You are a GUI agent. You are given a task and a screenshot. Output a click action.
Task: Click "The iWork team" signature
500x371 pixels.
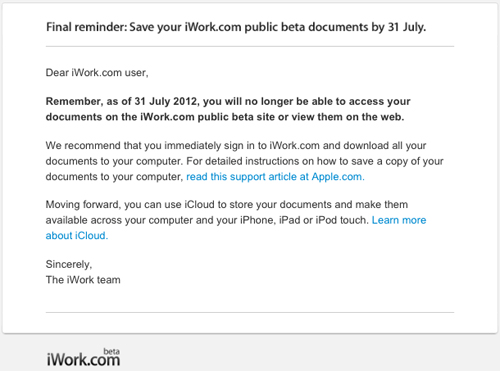(83, 280)
